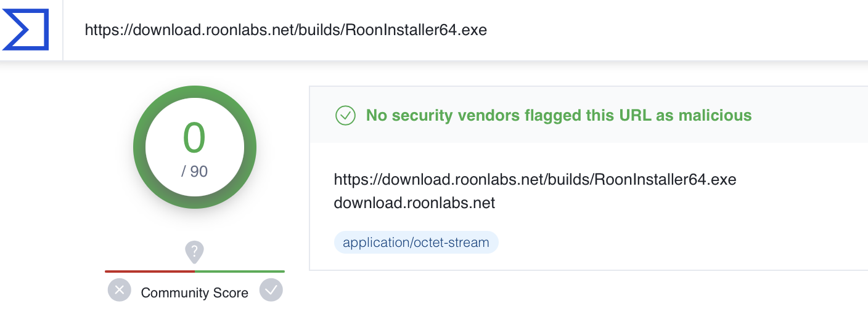Click the green check circle status icon
Screen dimensions: 868x322
point(345,115)
